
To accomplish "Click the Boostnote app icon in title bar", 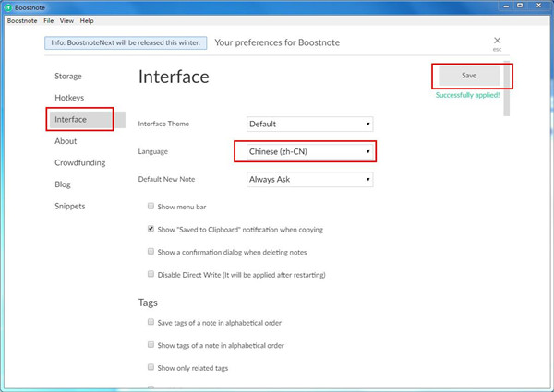I will pyautogui.click(x=7, y=6).
